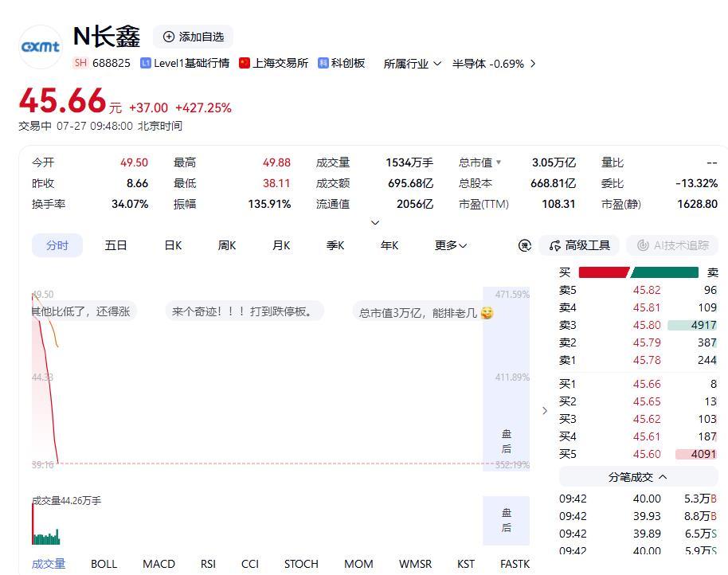Image resolution: width=728 pixels, height=575 pixels.
Task: Select the FASTK indicator
Action: (x=515, y=564)
